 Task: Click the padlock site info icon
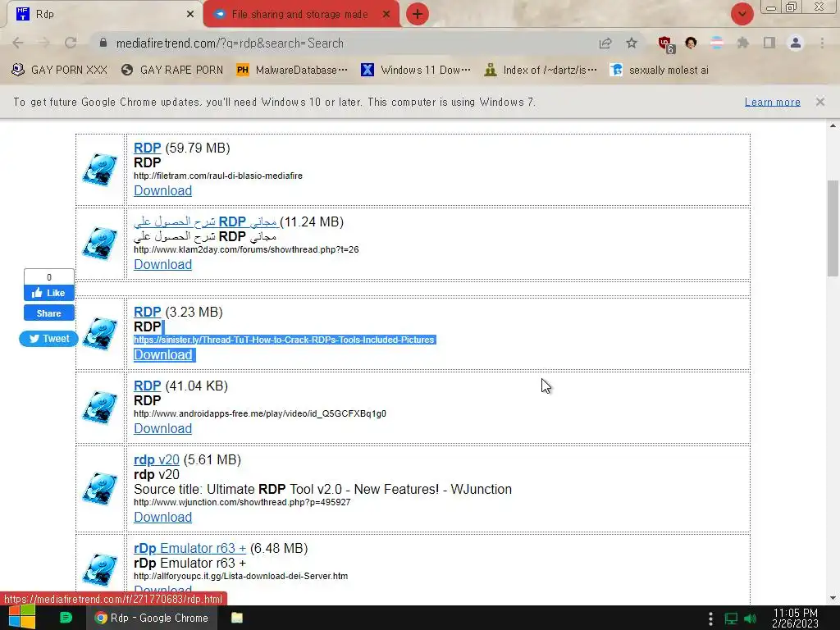103,43
